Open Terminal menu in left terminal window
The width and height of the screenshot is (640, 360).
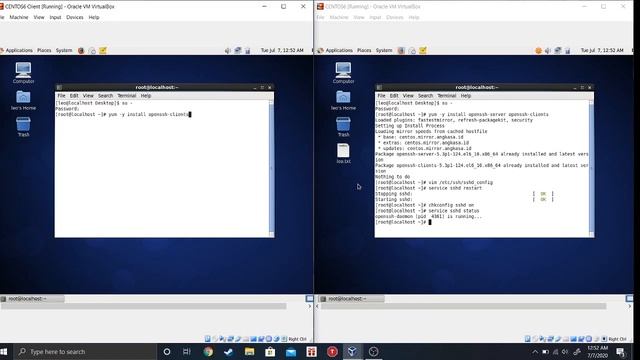(127, 96)
